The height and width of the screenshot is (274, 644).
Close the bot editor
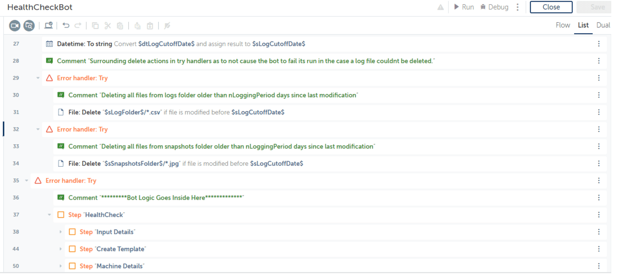point(551,7)
